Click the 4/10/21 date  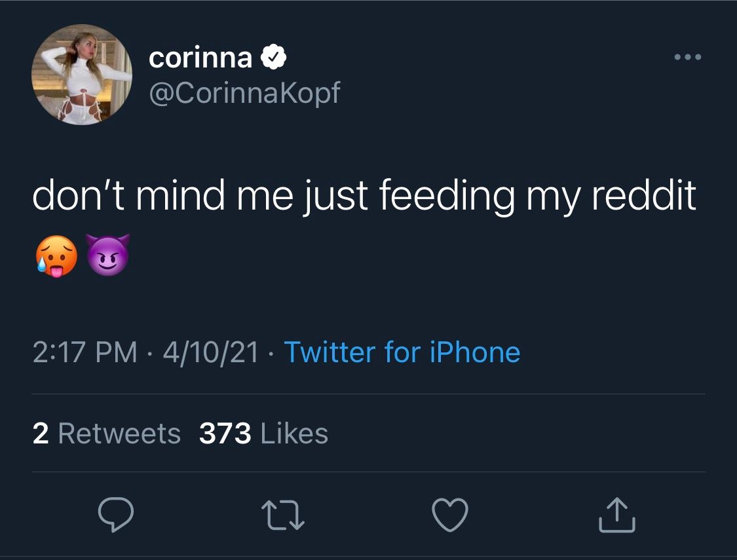[210, 352]
